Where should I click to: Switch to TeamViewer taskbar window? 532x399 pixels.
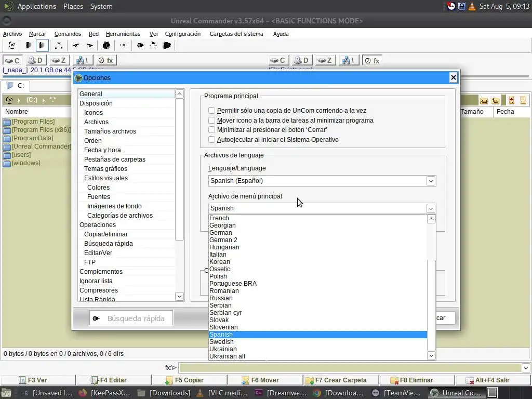coord(396,393)
